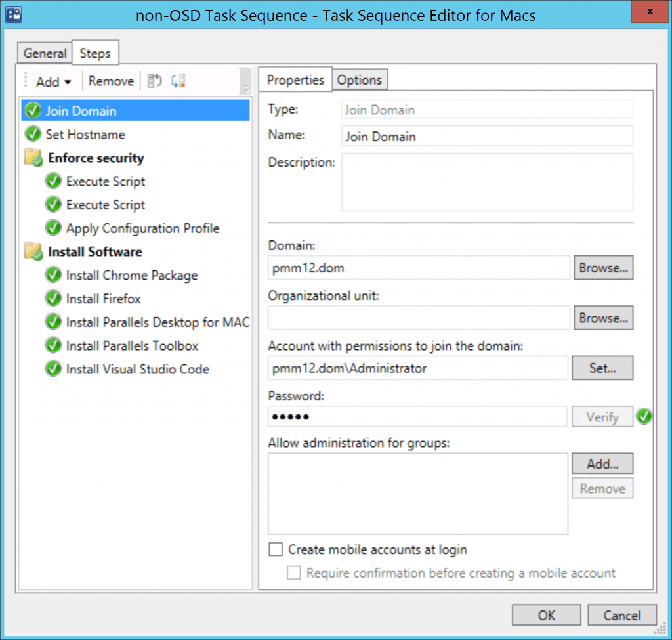Click the move step up toolbar icon
672x640 pixels.
point(154,81)
